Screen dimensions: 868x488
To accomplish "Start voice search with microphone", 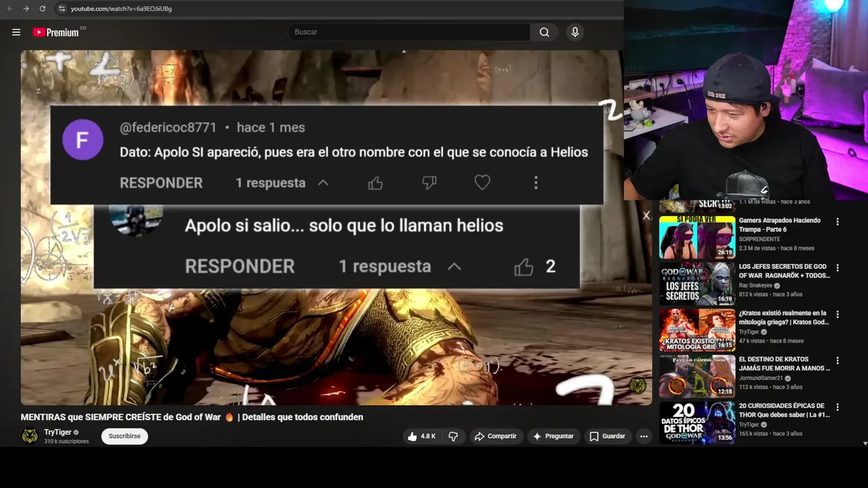I will tap(575, 32).
